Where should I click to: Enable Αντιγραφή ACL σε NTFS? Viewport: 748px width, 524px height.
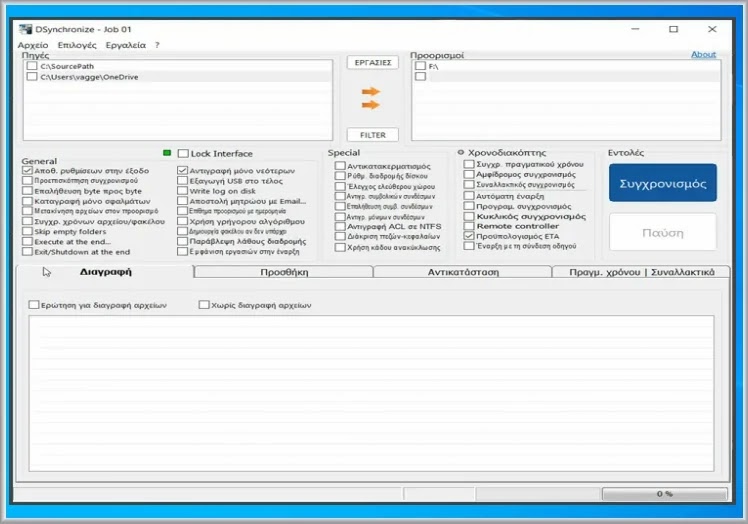[340, 226]
